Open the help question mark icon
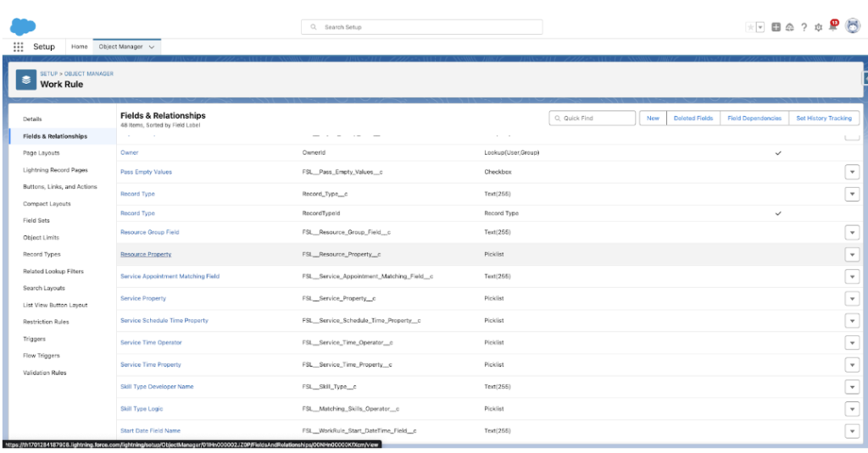 tap(804, 27)
